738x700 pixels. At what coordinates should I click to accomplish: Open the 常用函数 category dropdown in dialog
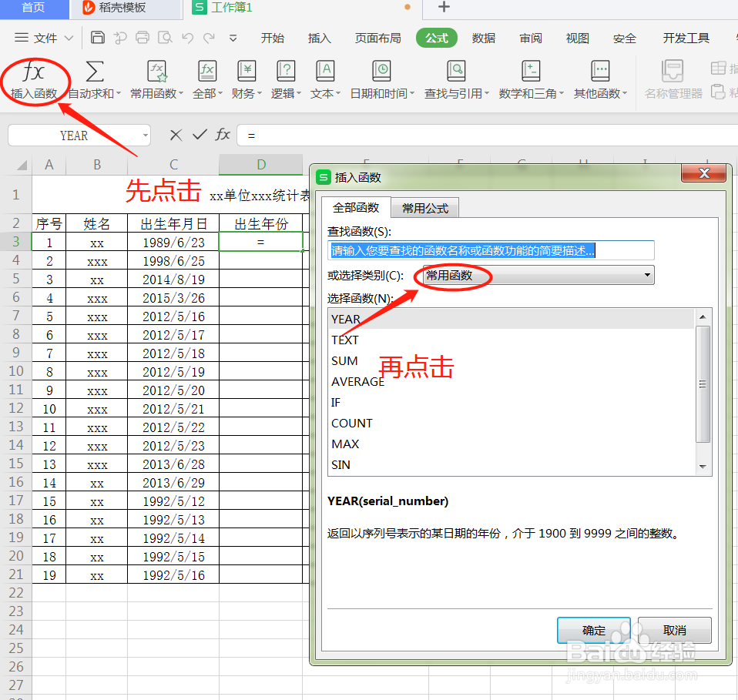tap(646, 275)
